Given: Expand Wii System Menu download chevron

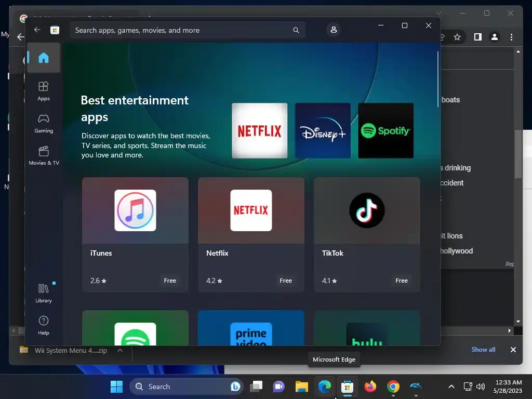Looking at the screenshot, I should click(x=120, y=350).
